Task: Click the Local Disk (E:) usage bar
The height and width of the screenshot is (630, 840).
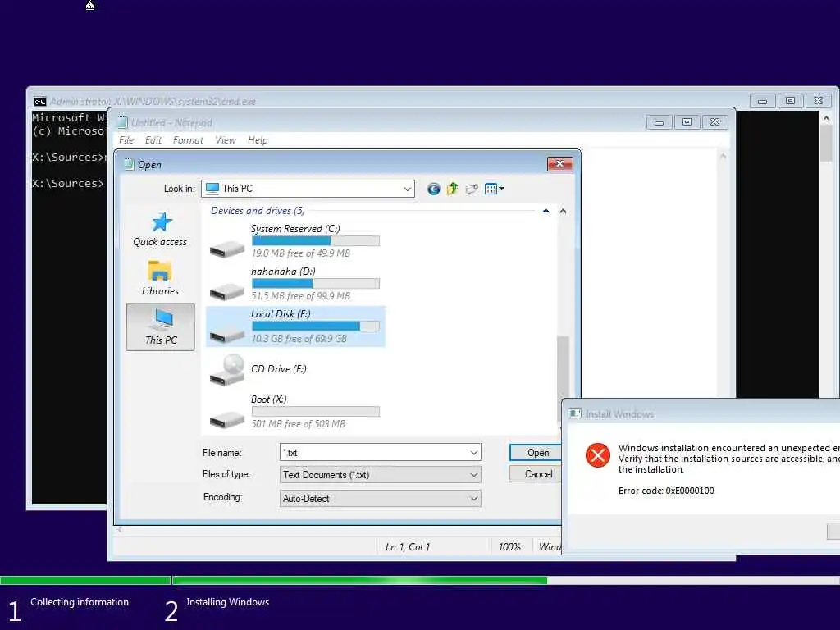Action: (x=316, y=326)
